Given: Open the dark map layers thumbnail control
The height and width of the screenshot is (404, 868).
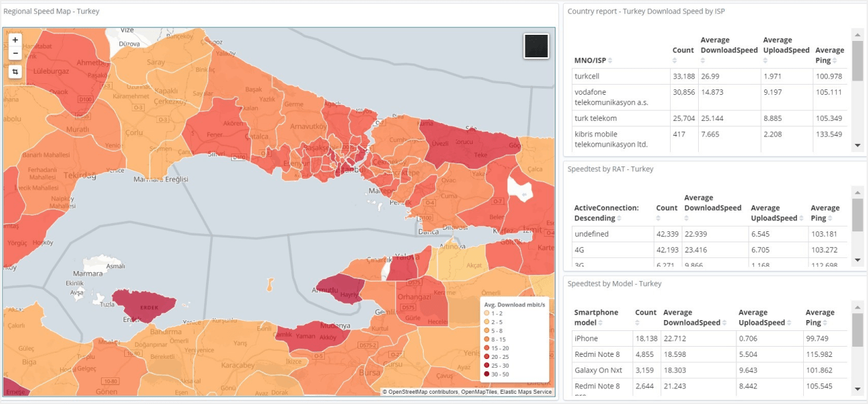Looking at the screenshot, I should point(536,46).
